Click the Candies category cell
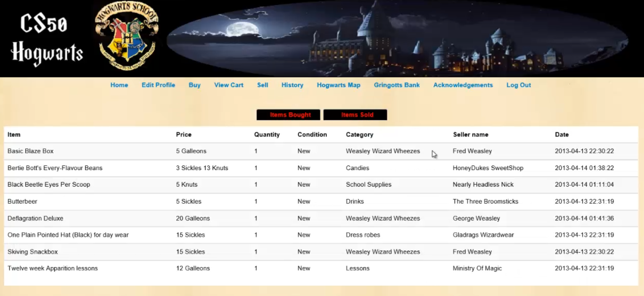This screenshot has width=644, height=296. pos(357,168)
